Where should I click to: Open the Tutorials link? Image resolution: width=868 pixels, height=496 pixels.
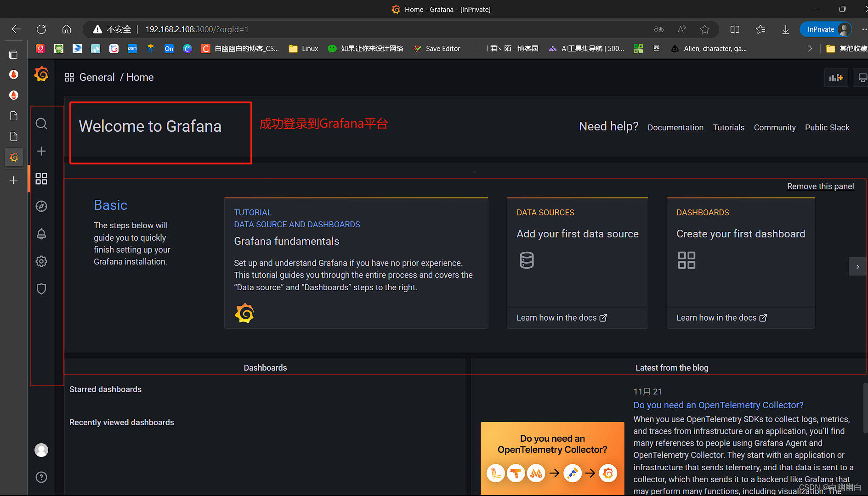(728, 128)
